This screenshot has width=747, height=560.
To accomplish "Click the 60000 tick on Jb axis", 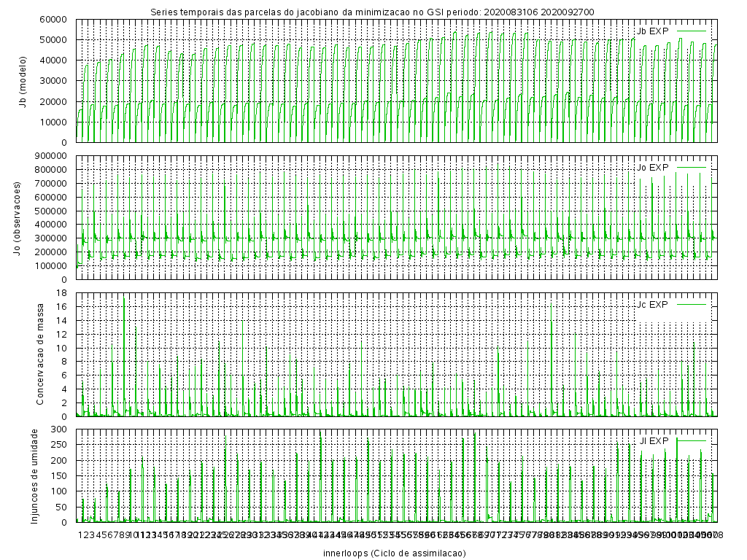I will pyautogui.click(x=58, y=19).
